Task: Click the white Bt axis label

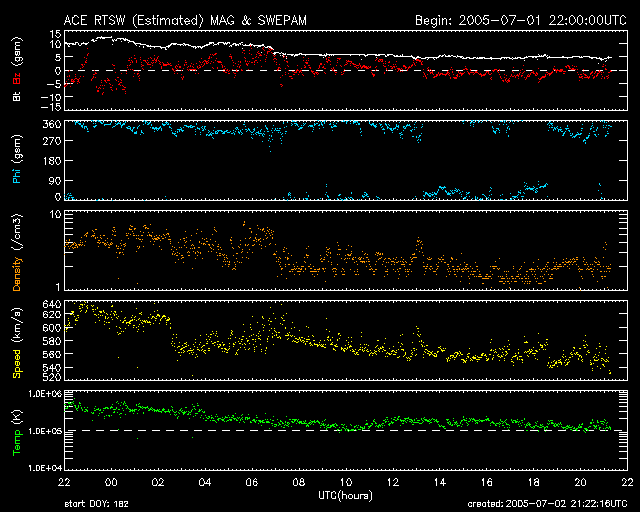Action: coord(17,97)
